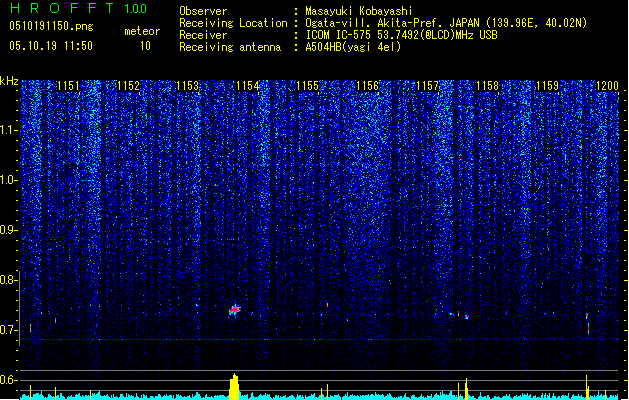Select the filename 0510191150.png
This screenshot has height=400, width=629.
point(51,27)
